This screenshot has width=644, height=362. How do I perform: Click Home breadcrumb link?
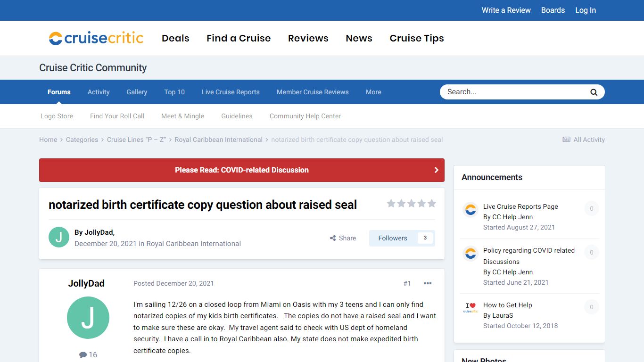point(48,140)
